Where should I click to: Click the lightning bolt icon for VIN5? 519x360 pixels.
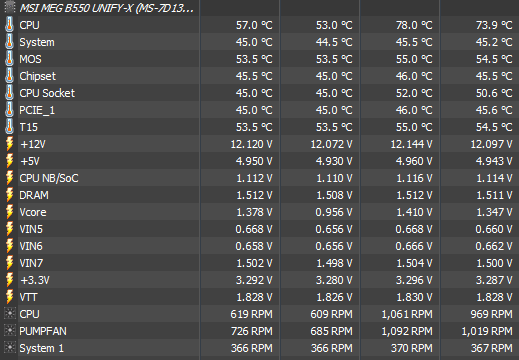10,229
